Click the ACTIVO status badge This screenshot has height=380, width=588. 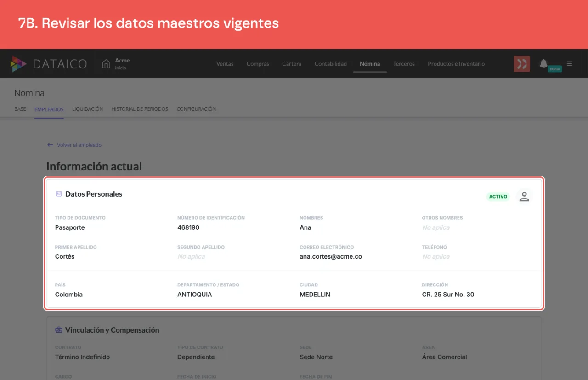[x=498, y=197]
